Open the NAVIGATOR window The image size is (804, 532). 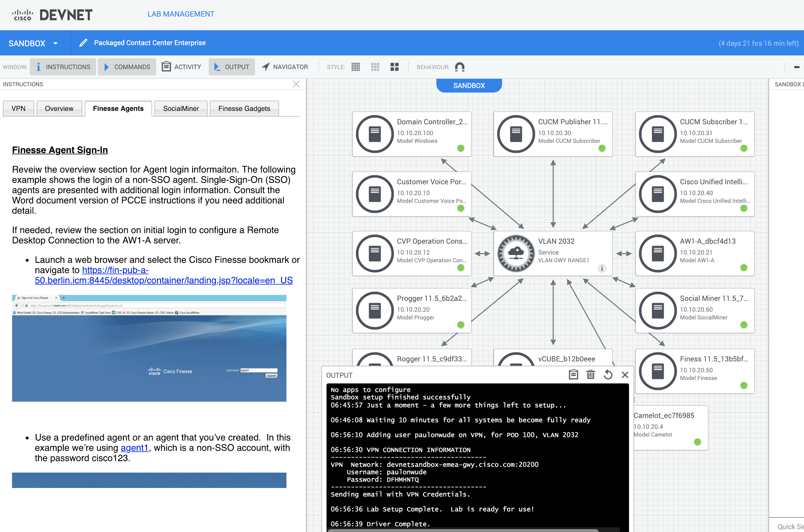click(285, 67)
